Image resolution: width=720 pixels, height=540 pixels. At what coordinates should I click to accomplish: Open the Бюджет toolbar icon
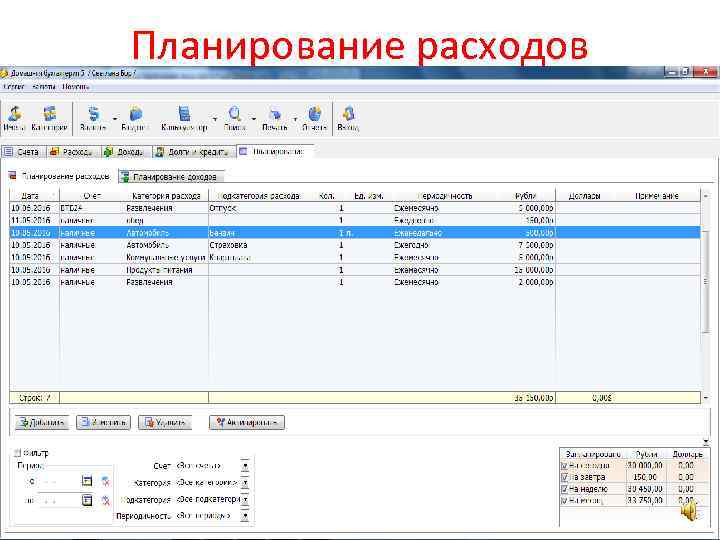pyautogui.click(x=135, y=118)
